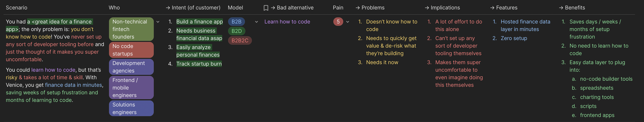This screenshot has height=122, width=644.
Task: Click the 'Hosted finance data layer in minutes' feature
Action: [x=525, y=25]
